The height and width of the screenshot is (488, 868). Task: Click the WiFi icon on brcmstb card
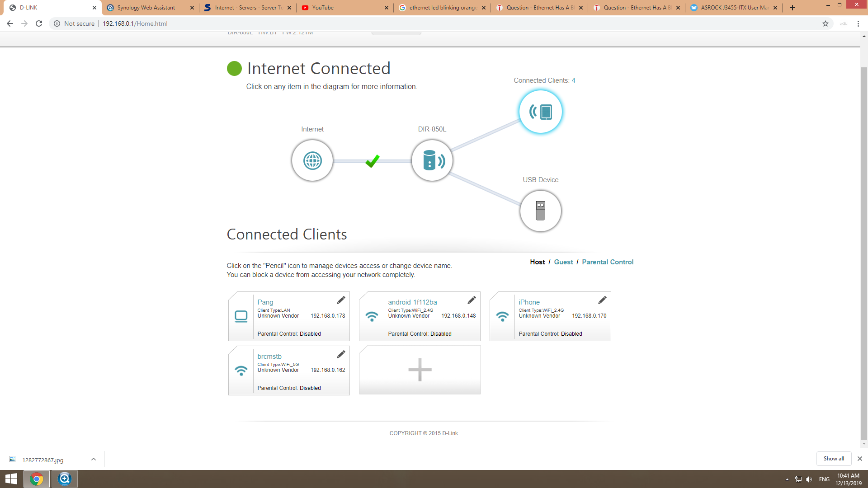(x=241, y=371)
